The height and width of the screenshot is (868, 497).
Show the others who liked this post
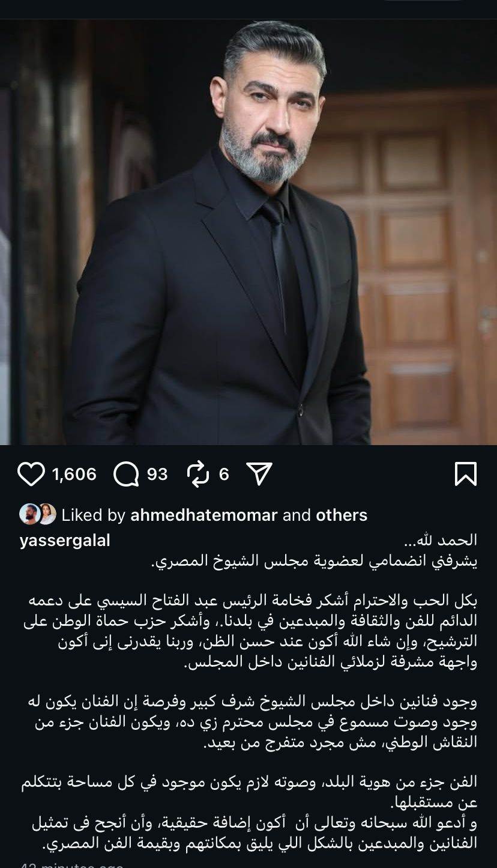click(342, 515)
